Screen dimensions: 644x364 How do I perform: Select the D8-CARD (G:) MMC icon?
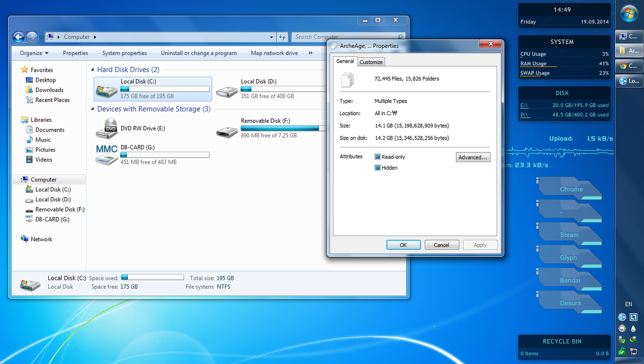click(107, 155)
